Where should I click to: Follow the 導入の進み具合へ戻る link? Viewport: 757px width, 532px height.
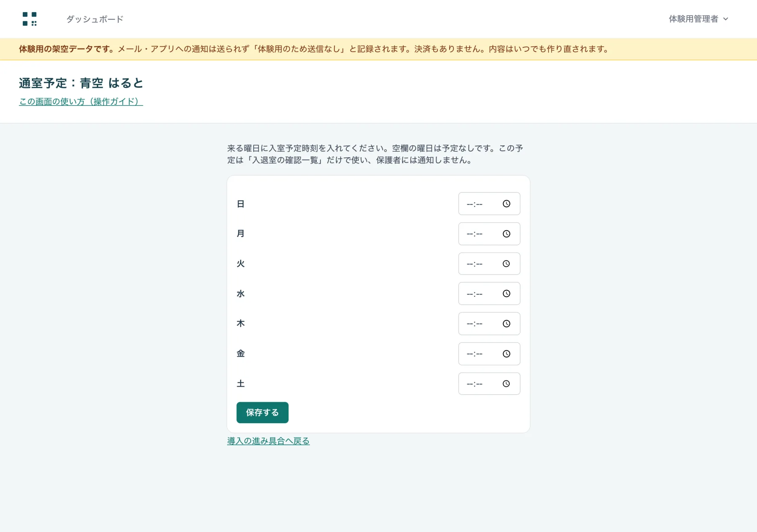pos(268,441)
